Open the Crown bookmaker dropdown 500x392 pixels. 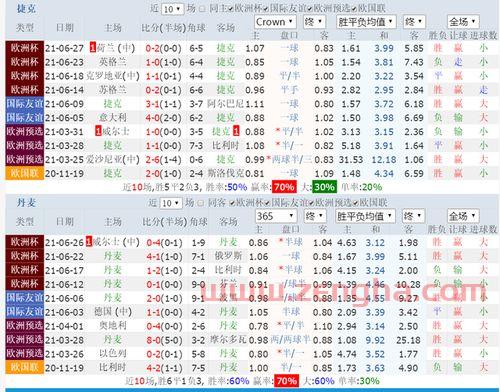[x=275, y=22]
